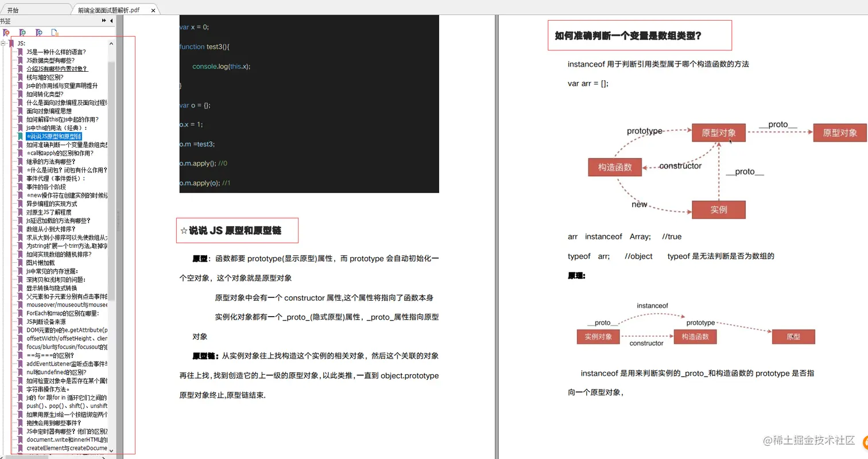Click bookmark list scrollbar down arrow
The height and width of the screenshot is (459, 868).
tap(112, 450)
